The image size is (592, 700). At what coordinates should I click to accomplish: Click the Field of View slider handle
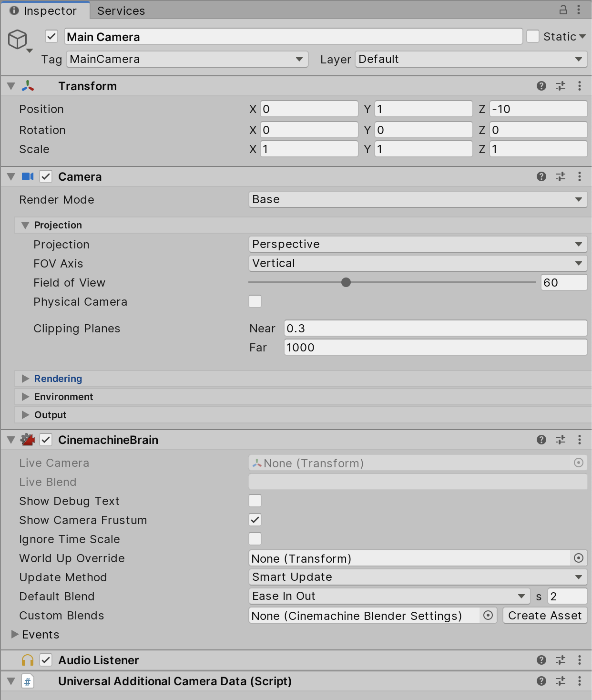346,282
